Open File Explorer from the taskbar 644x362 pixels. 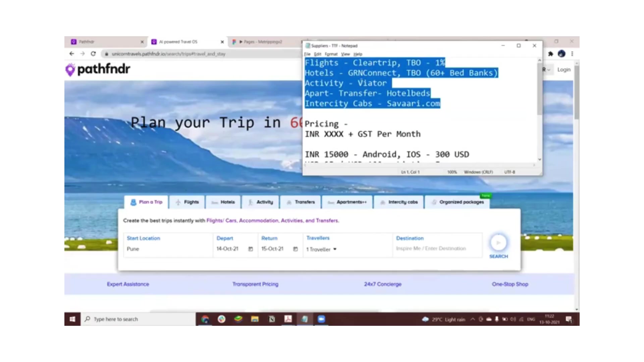pos(255,319)
